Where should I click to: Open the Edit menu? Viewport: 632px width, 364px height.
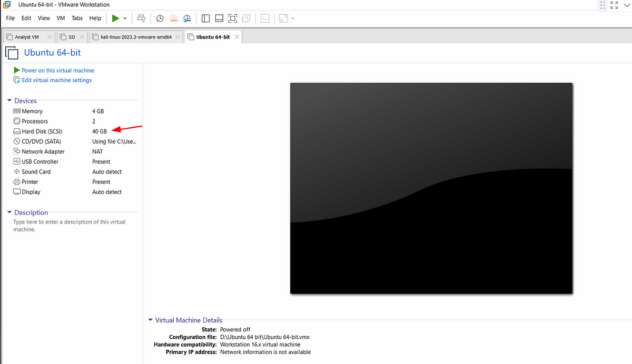26,18
